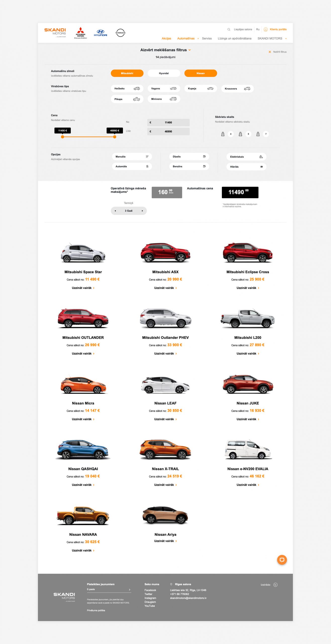Image resolution: width=331 pixels, height=644 pixels.
Task: Click the maximum price slider handle
Action: [115, 137]
